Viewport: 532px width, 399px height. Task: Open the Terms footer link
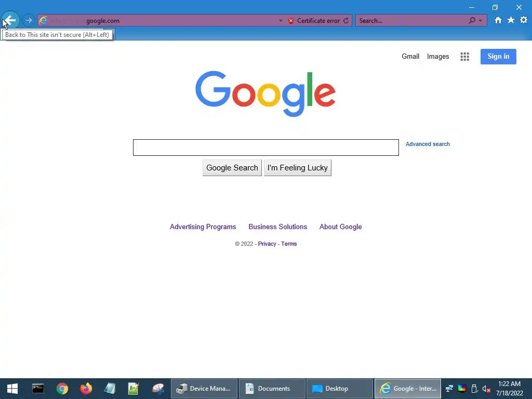(x=289, y=244)
